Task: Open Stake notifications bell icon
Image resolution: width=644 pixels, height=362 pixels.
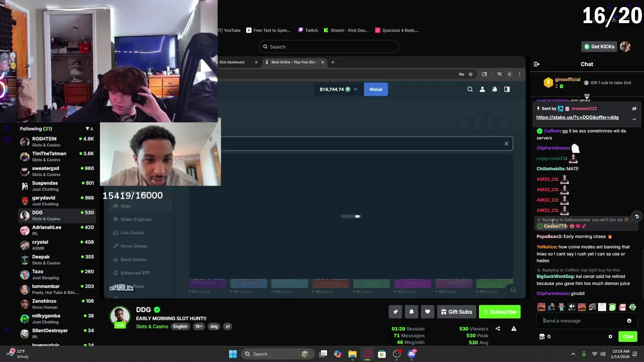Action: pos(495,89)
